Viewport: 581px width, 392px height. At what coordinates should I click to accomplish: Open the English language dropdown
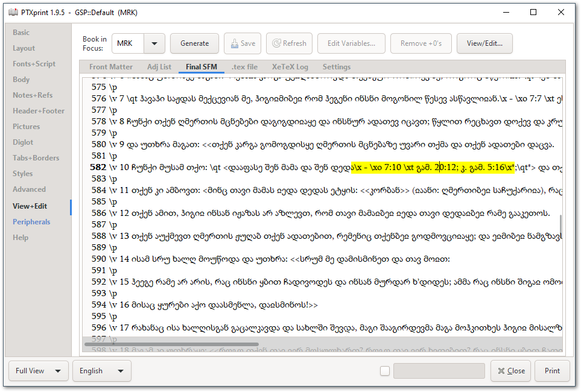[101, 371]
